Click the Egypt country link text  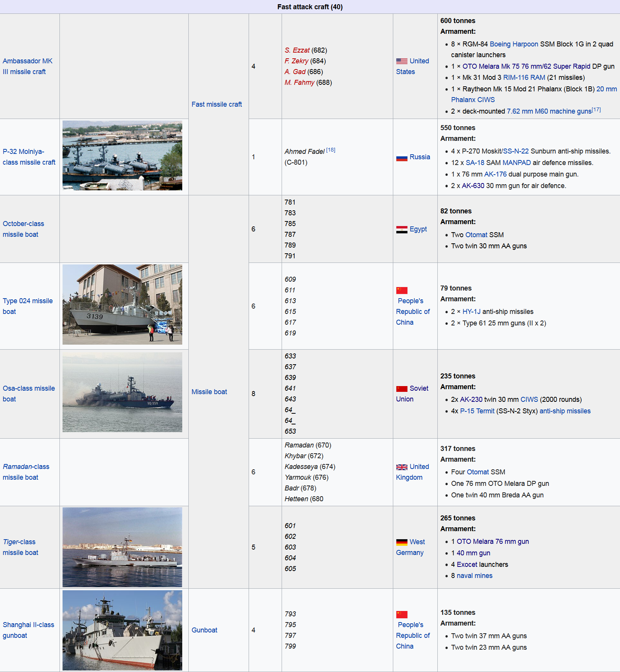(x=418, y=229)
